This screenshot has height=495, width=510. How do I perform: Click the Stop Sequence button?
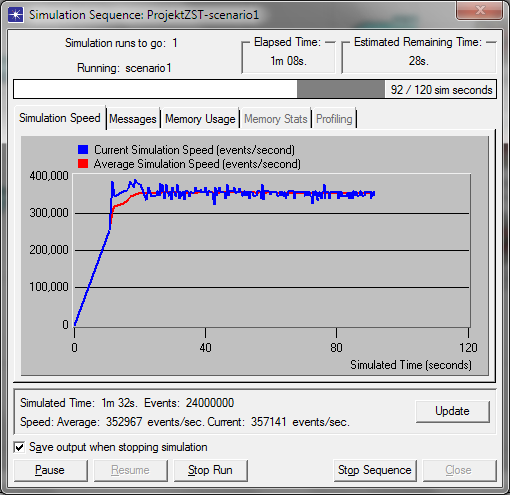tap(375, 470)
